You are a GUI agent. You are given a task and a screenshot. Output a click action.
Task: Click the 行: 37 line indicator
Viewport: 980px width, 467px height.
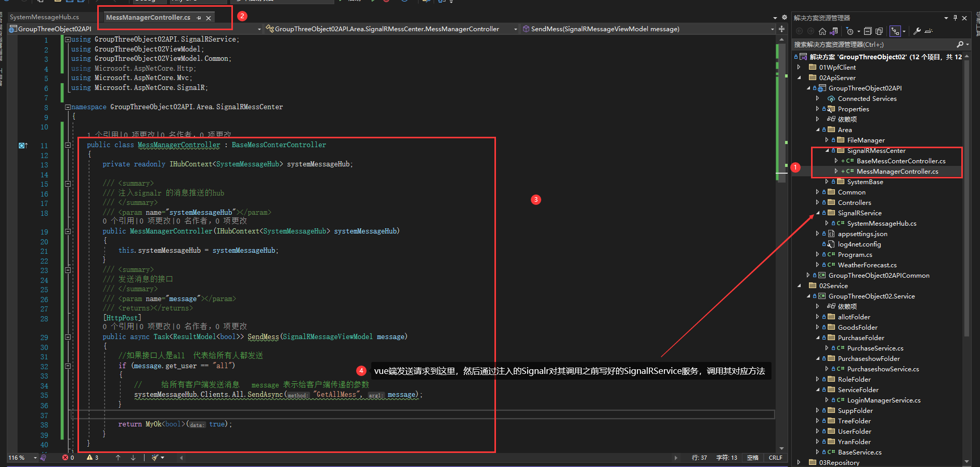tap(699, 458)
